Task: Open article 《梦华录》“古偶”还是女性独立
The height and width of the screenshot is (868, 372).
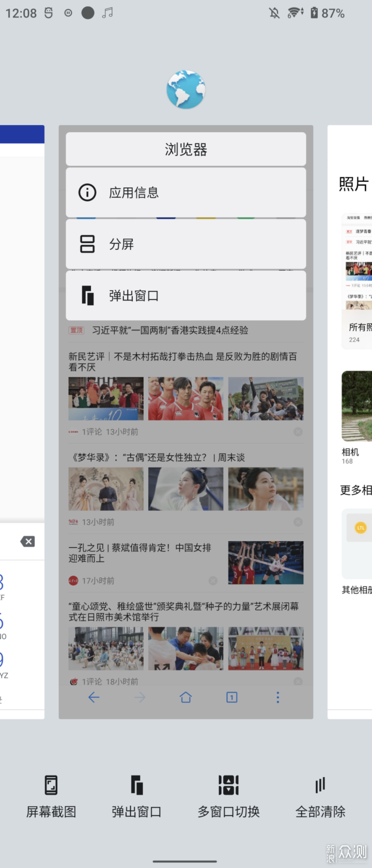Action: [158, 457]
